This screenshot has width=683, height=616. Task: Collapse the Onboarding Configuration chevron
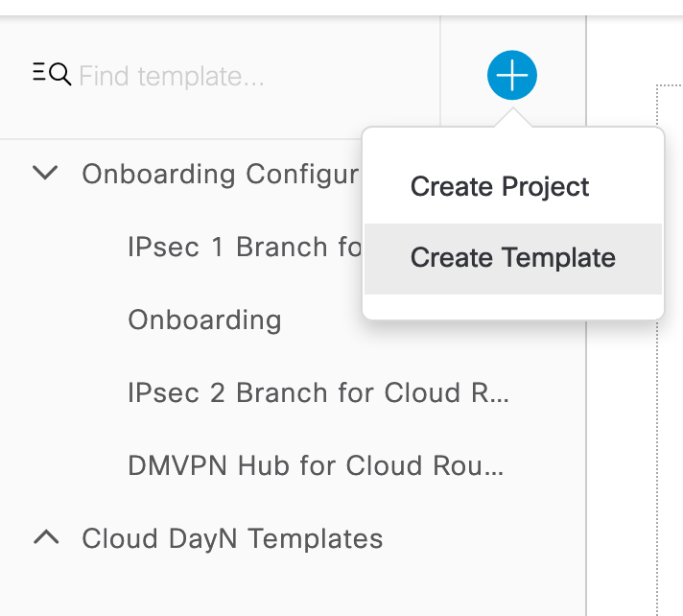tap(45, 173)
